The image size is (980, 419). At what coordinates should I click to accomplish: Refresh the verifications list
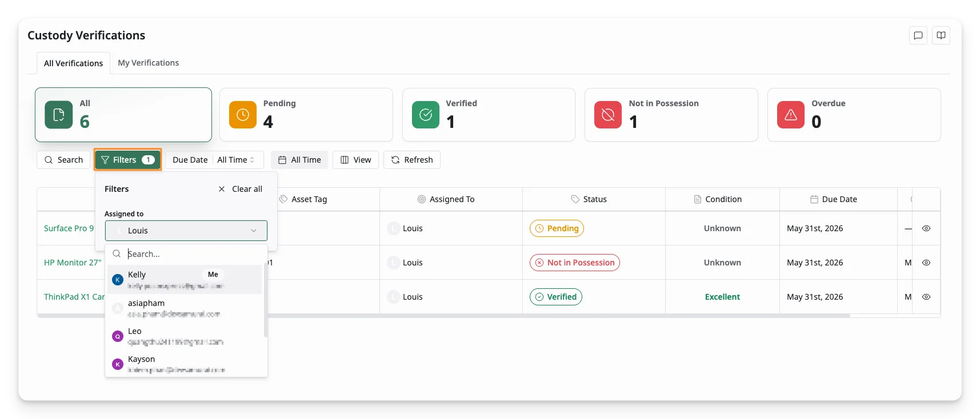[412, 160]
